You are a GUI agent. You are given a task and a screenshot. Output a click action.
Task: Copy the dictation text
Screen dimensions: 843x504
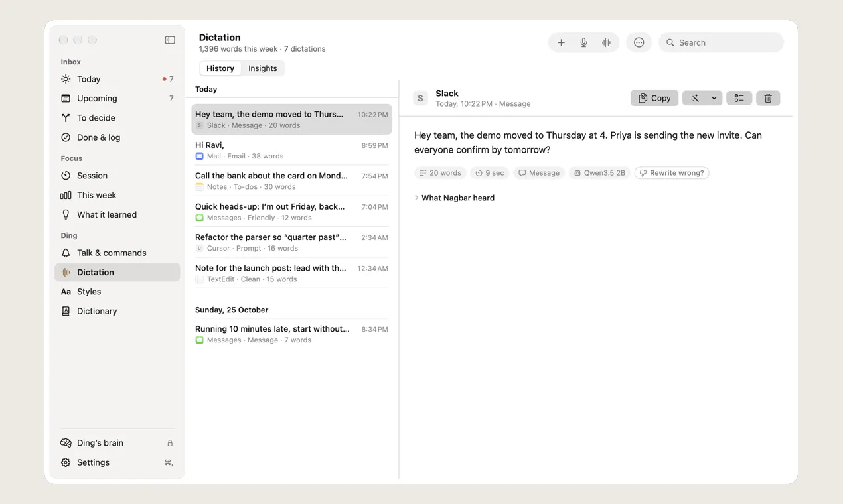click(654, 98)
